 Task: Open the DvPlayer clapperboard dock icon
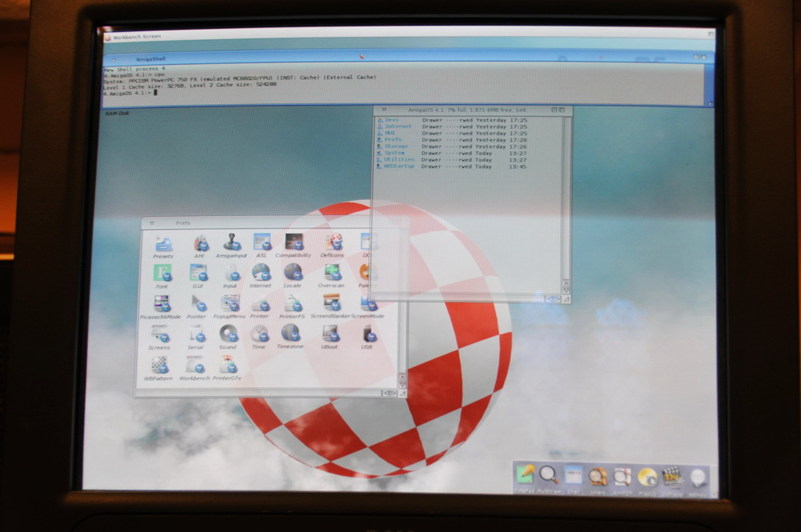pyautogui.click(x=673, y=478)
